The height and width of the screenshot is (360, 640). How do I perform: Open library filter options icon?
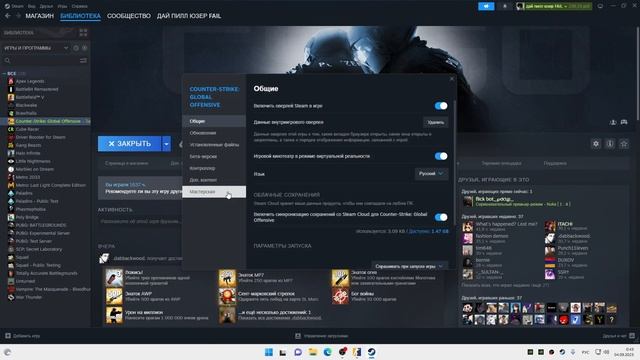click(x=83, y=60)
